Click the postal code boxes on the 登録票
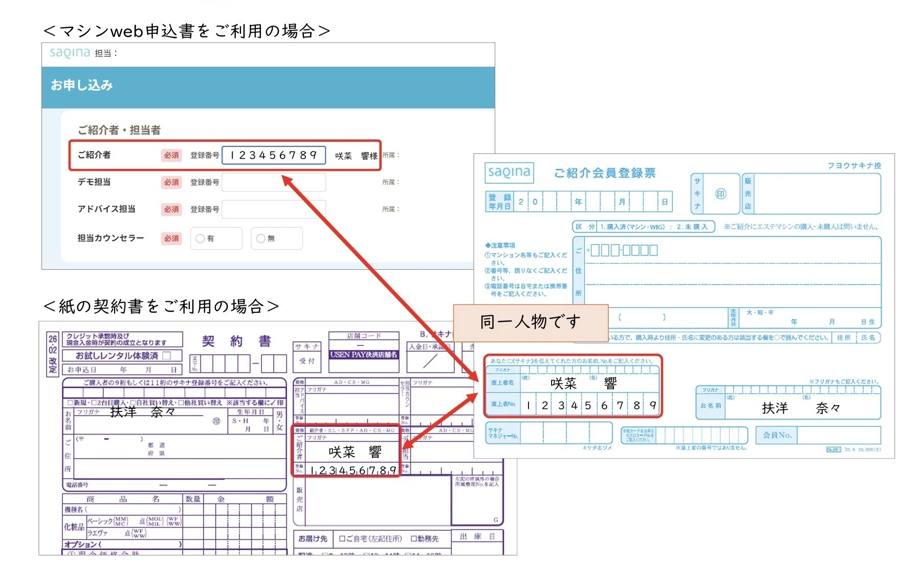This screenshot has height=585, width=924. point(624,250)
